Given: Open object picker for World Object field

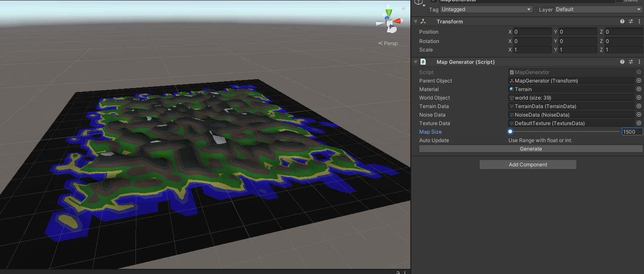Looking at the screenshot, I should tap(639, 98).
